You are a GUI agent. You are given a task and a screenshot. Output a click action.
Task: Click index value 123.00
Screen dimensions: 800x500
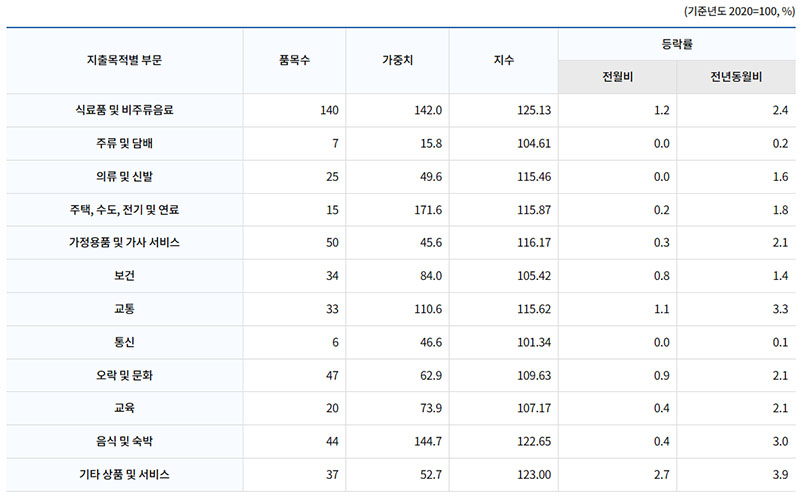(x=534, y=474)
